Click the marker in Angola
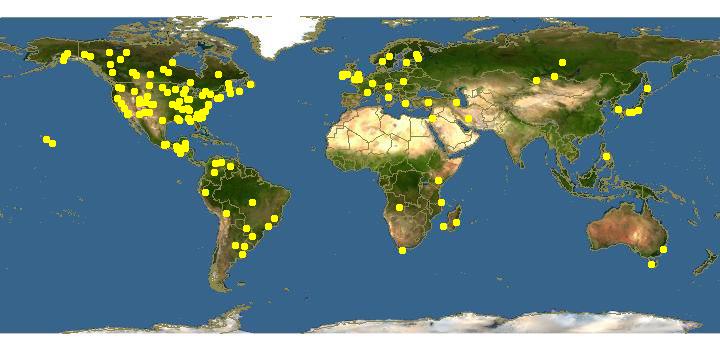 click(x=399, y=208)
